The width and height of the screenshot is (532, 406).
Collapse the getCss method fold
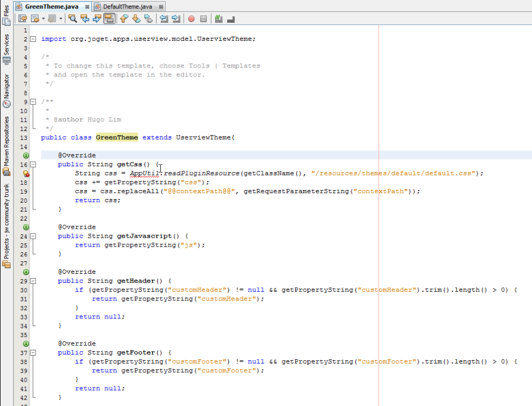click(x=33, y=165)
